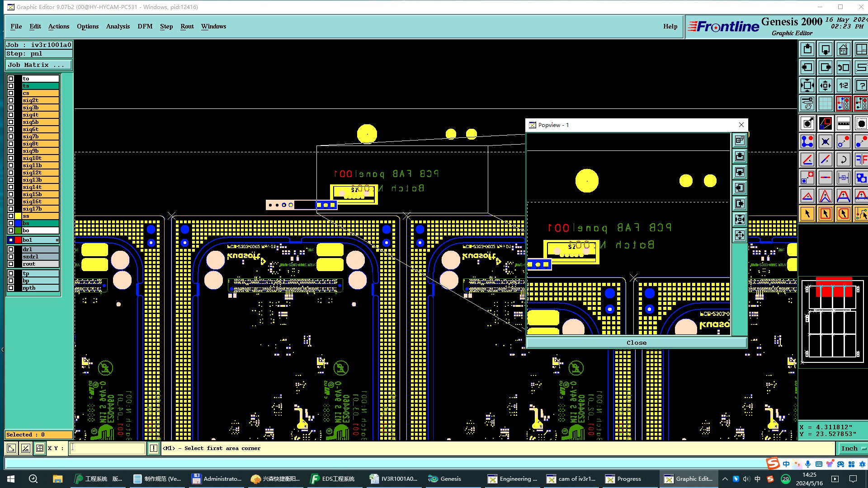Activate the ruler measurement tool
This screenshot has width=868, height=488.
843,123
